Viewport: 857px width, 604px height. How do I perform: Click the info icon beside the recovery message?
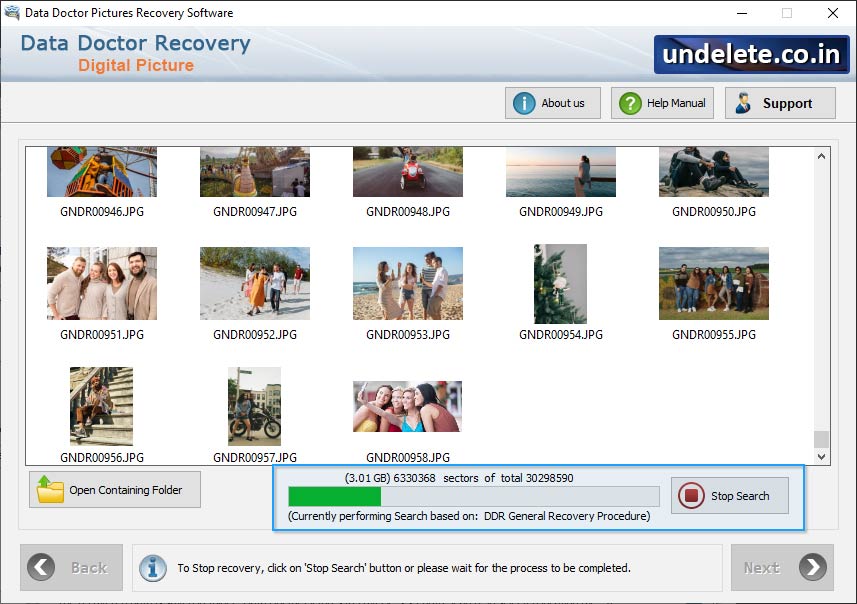point(152,568)
